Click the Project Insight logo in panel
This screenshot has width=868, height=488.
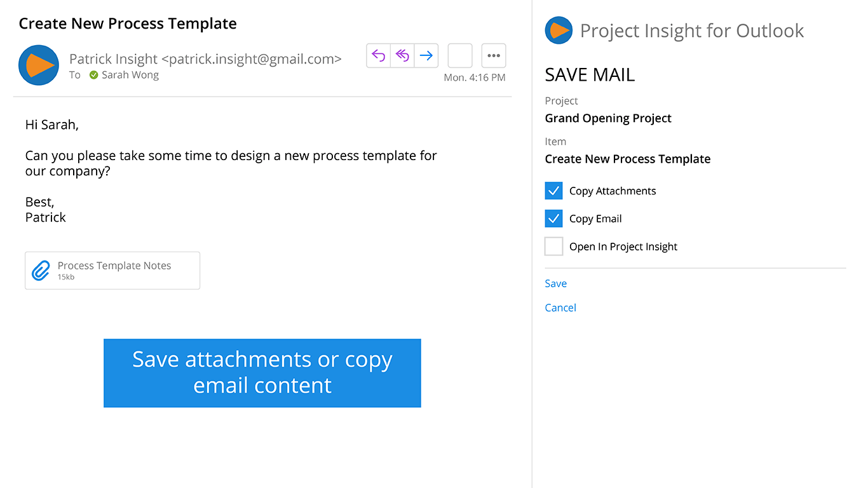tap(559, 30)
